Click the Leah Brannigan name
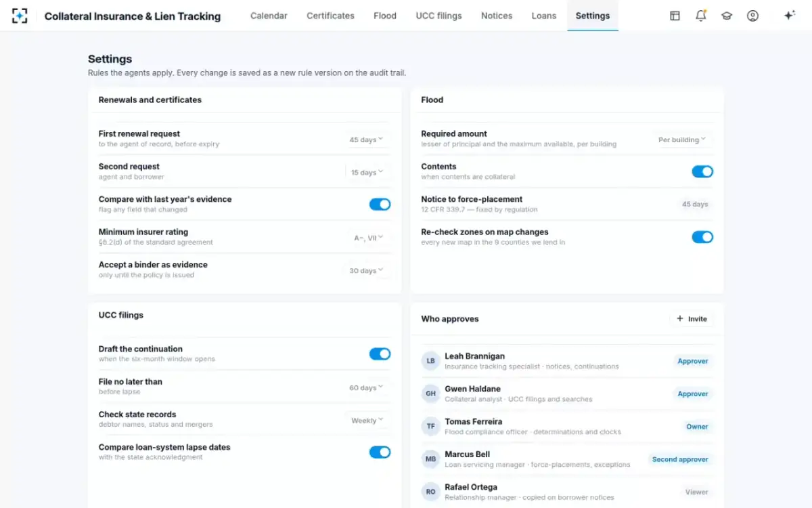Screen dimensions: 812x508 [474, 356]
